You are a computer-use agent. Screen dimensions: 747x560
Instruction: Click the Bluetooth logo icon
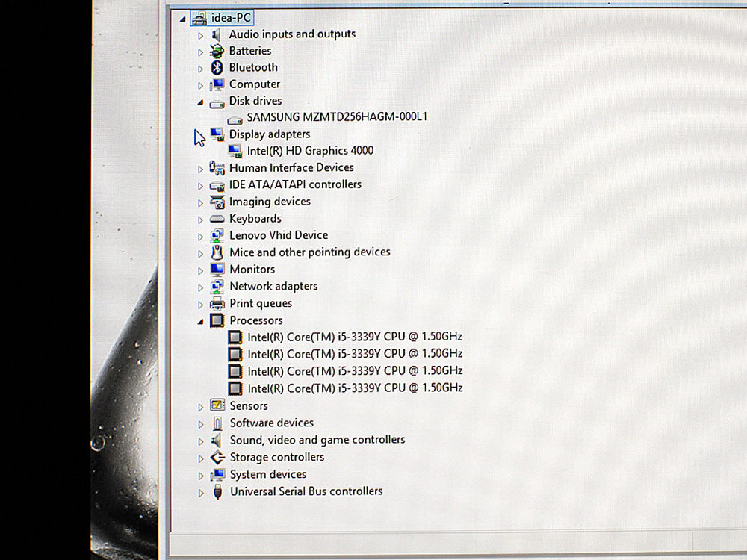(217, 68)
